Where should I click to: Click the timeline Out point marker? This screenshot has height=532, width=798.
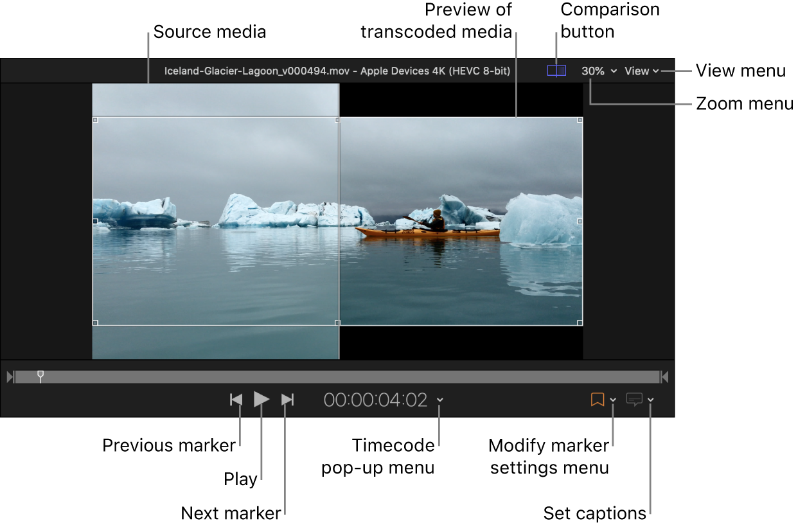click(x=665, y=377)
